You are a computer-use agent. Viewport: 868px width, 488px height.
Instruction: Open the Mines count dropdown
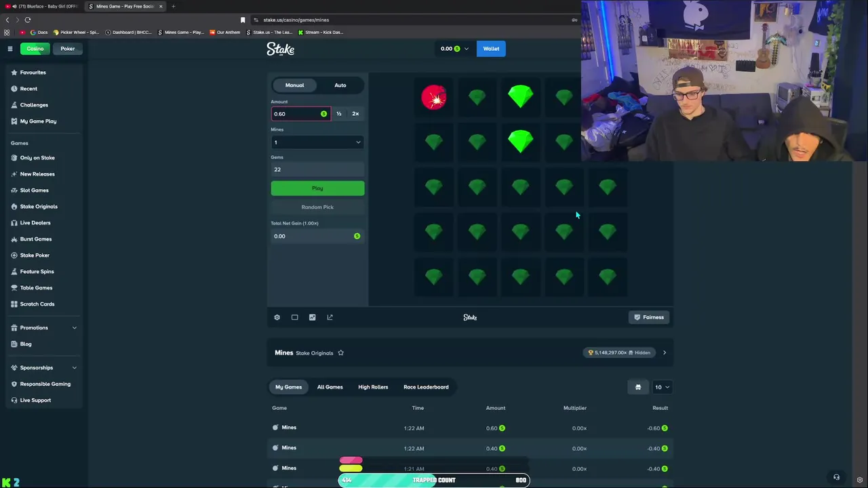pos(317,142)
